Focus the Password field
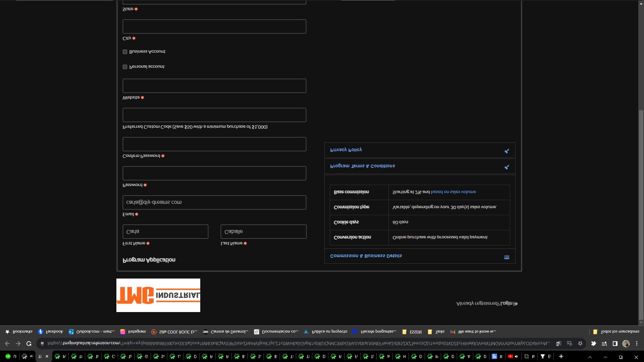 pos(214,173)
